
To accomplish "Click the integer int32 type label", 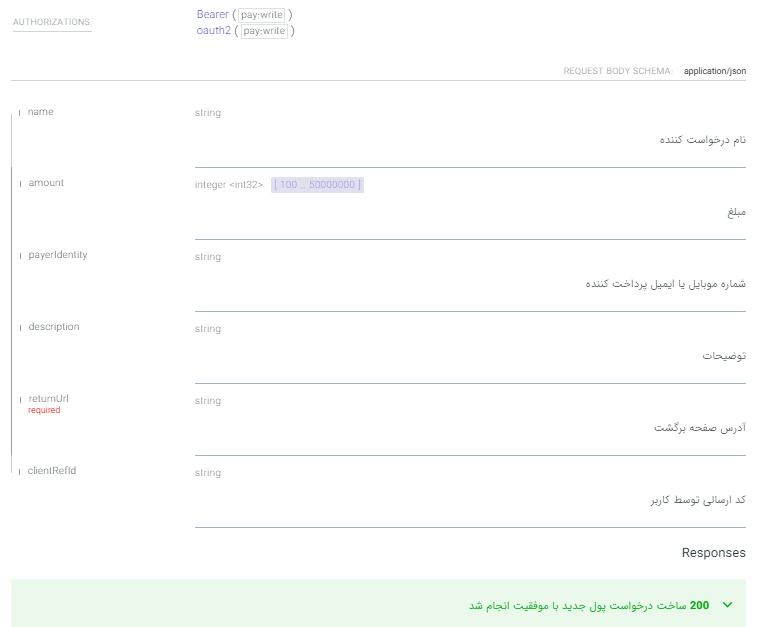I will (229, 185).
